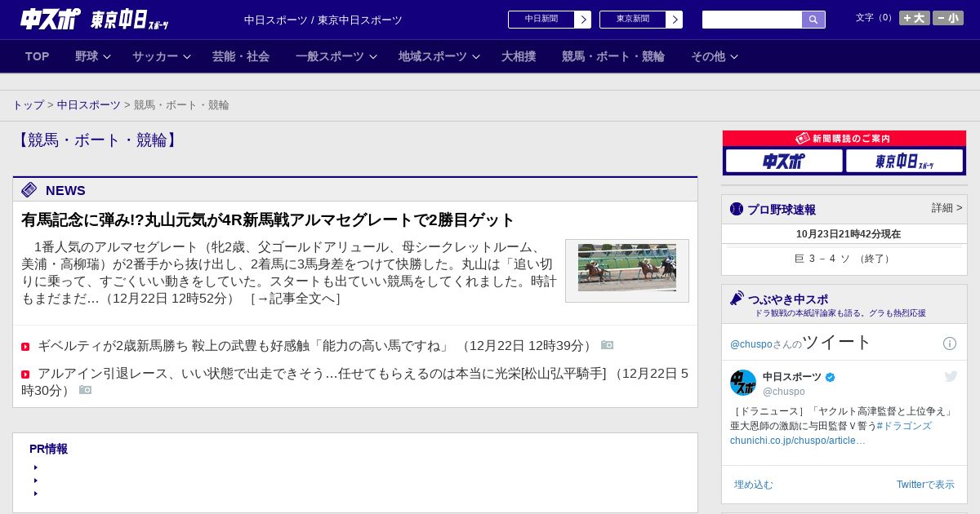Click the NEWS section ticket icon
980x514 pixels.
coord(29,190)
